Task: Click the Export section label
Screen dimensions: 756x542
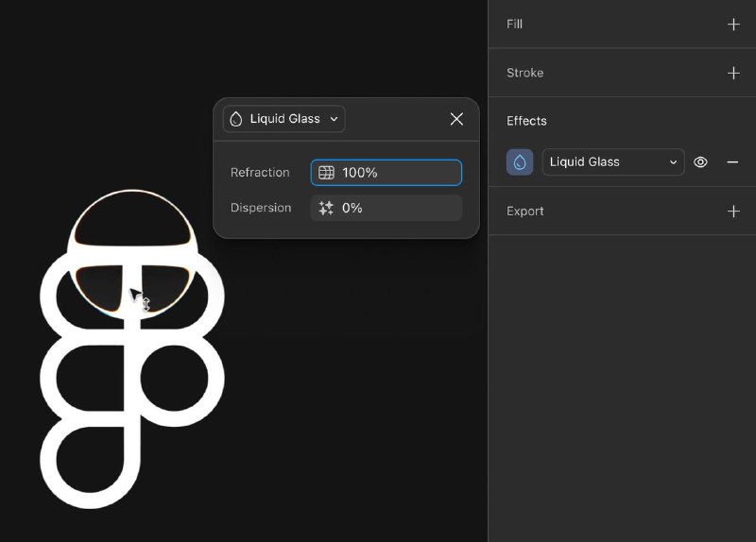Action: pyautogui.click(x=525, y=211)
